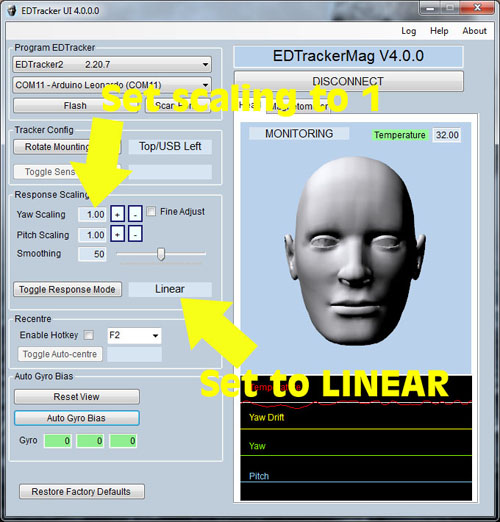Click the Temperature value 32.00

click(447, 135)
